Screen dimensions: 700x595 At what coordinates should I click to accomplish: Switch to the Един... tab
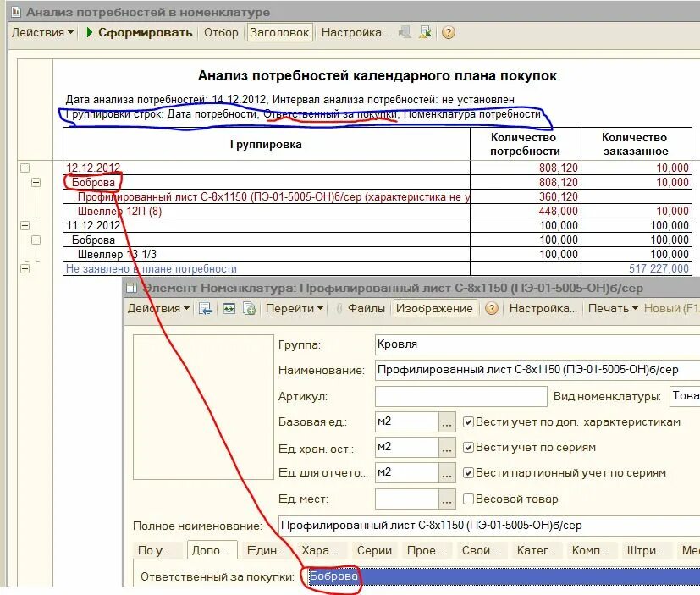tap(266, 551)
